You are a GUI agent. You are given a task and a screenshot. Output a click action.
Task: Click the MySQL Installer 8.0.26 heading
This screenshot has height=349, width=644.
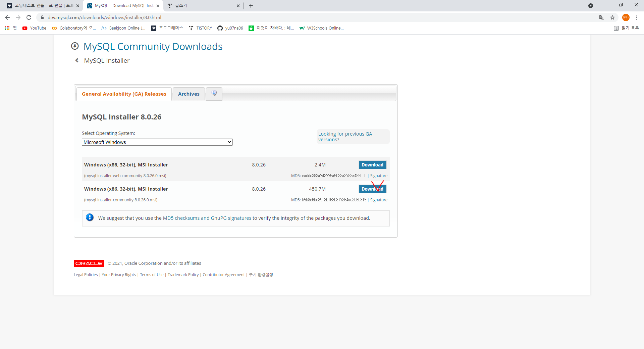[x=122, y=117]
